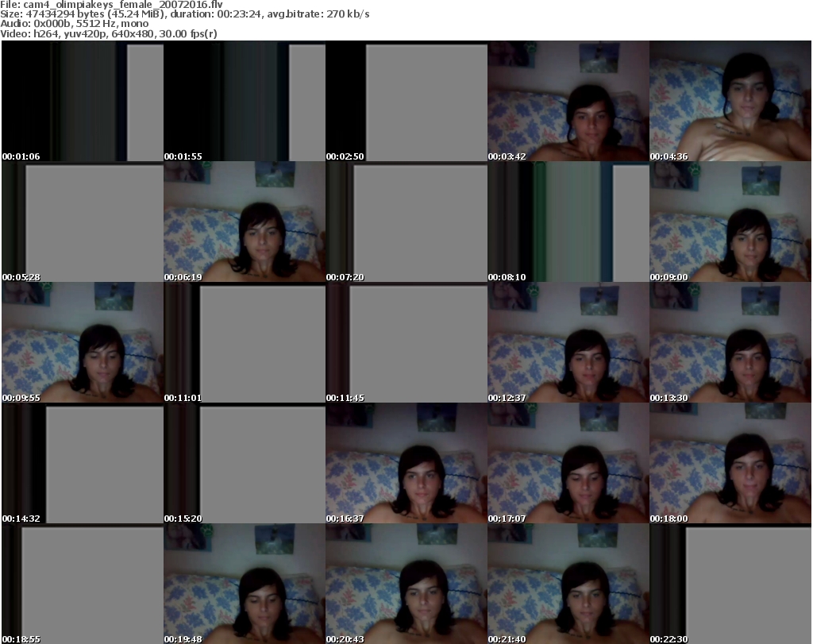Click the thumbnail at 00:12:37
813x644 pixels.
pyautogui.click(x=568, y=343)
